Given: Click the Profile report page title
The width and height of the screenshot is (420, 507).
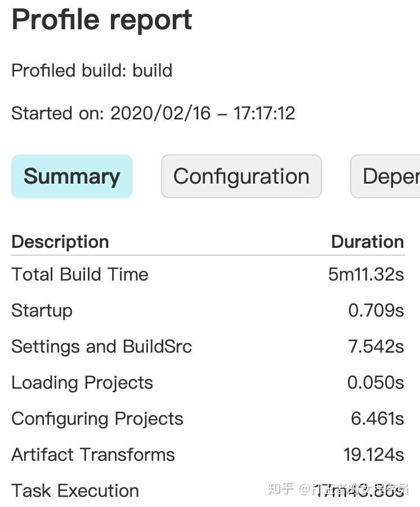Looking at the screenshot, I should (101, 19).
